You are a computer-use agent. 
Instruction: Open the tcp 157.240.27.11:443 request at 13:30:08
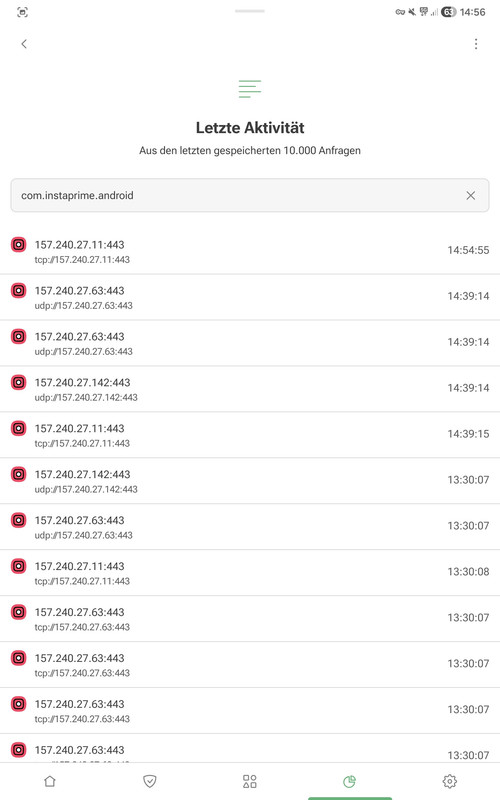point(249,572)
